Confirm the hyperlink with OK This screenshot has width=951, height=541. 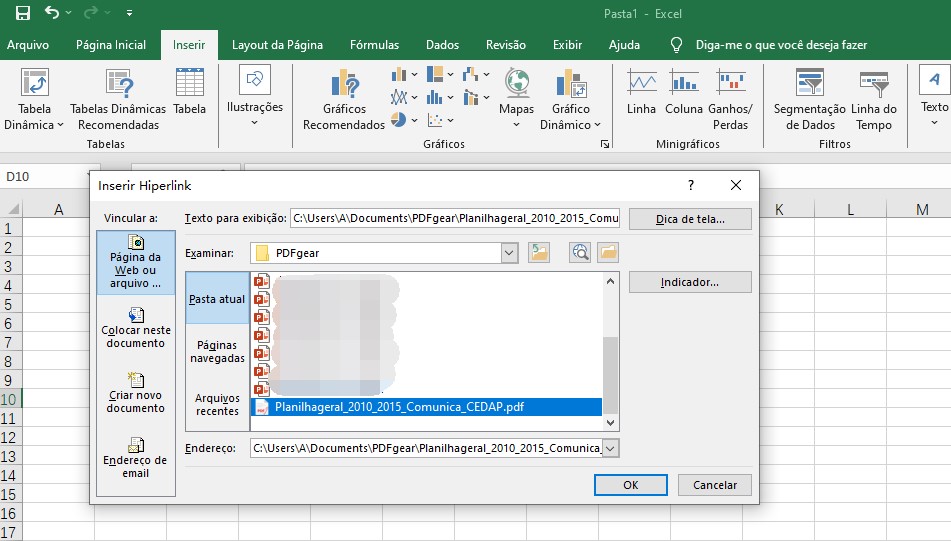[x=631, y=485]
